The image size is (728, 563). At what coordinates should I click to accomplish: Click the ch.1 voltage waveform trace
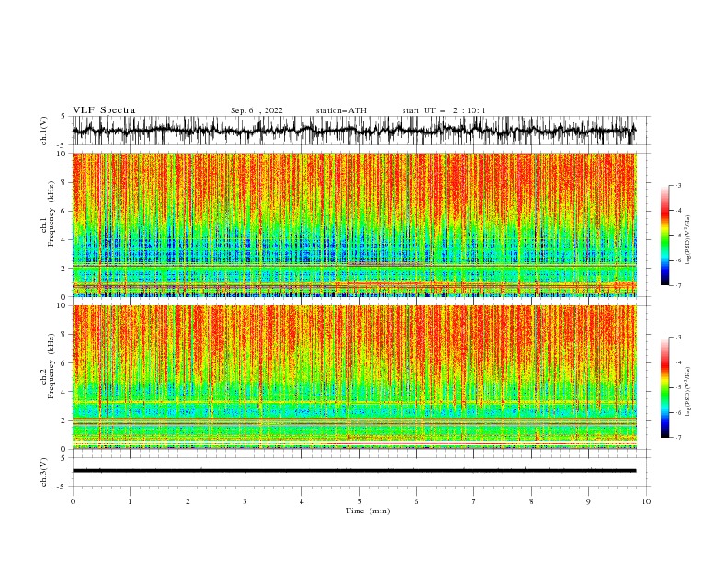(354, 131)
